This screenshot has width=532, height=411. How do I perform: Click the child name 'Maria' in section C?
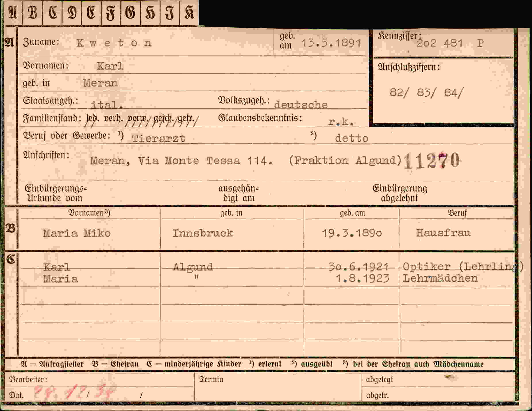pyautogui.click(x=60, y=279)
